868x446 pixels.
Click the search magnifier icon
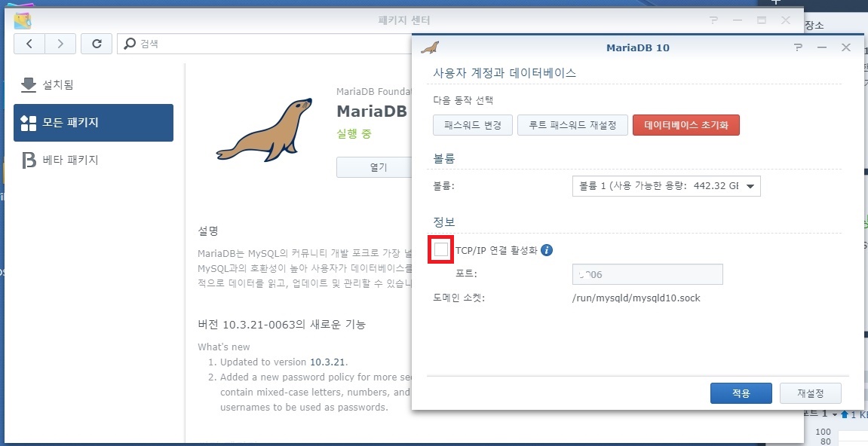click(130, 43)
